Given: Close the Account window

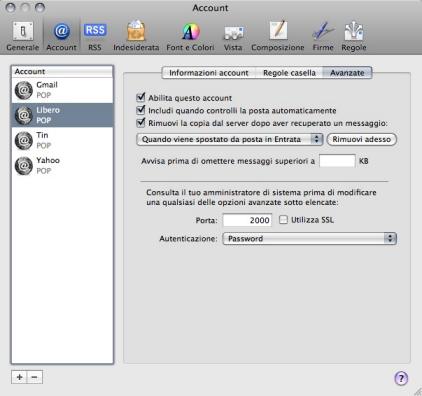Looking at the screenshot, I should (11, 7).
